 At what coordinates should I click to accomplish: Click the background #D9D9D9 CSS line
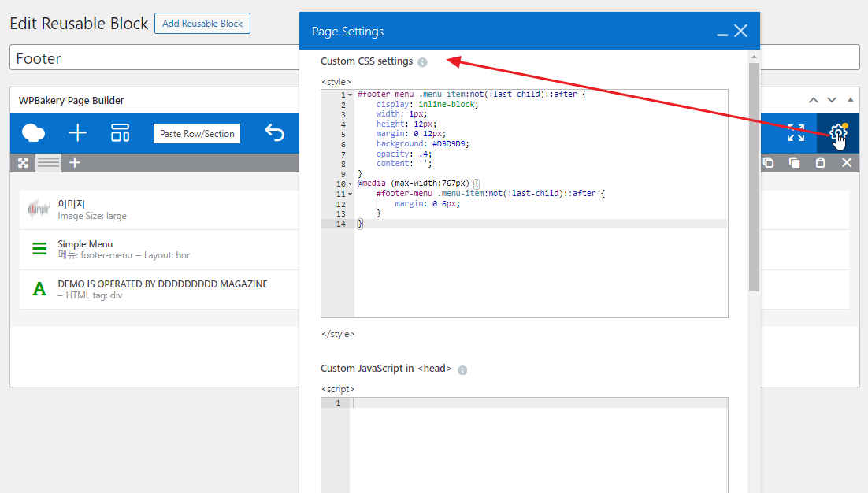(423, 144)
